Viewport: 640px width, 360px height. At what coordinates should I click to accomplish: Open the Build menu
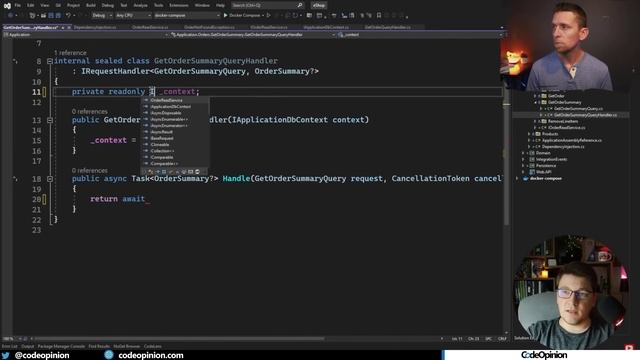[91, 5]
